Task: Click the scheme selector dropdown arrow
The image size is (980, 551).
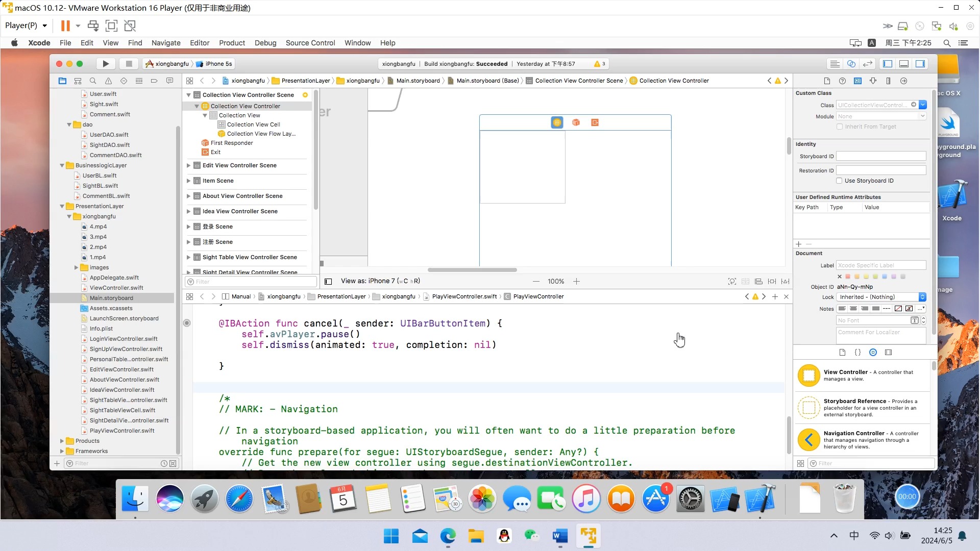Action: pos(191,63)
